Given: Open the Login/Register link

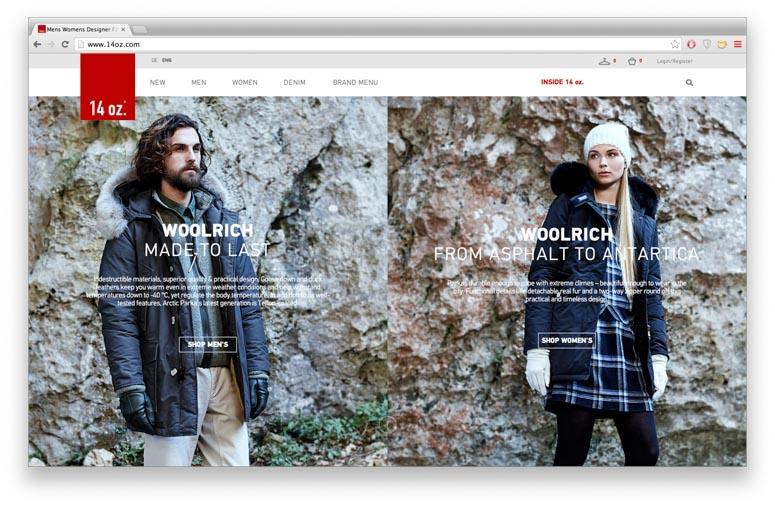Looking at the screenshot, I should (674, 61).
